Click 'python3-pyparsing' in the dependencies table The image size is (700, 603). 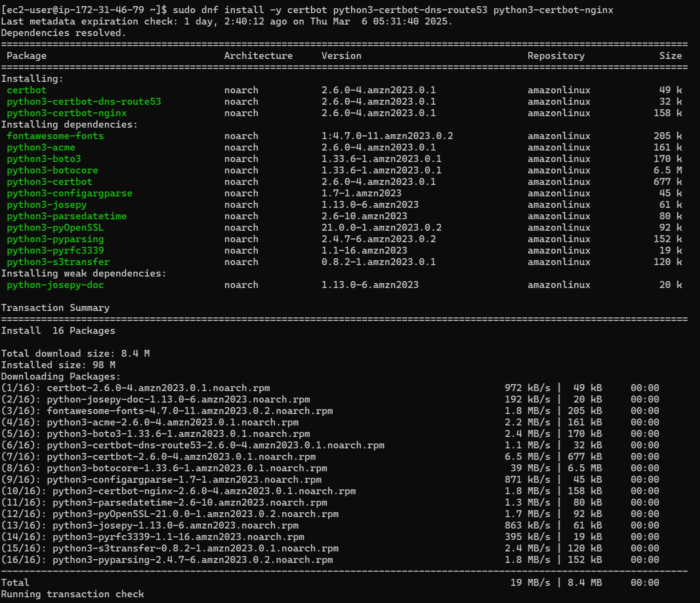(55, 239)
